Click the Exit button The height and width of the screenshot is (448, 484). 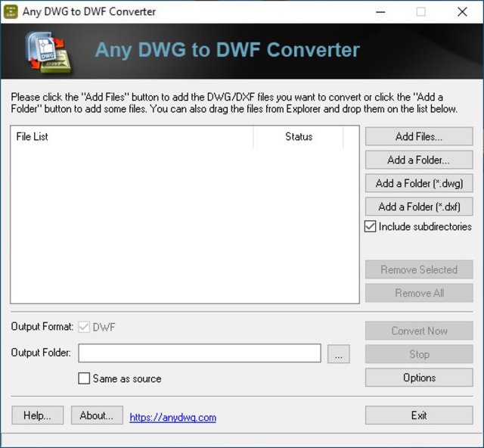(x=419, y=415)
